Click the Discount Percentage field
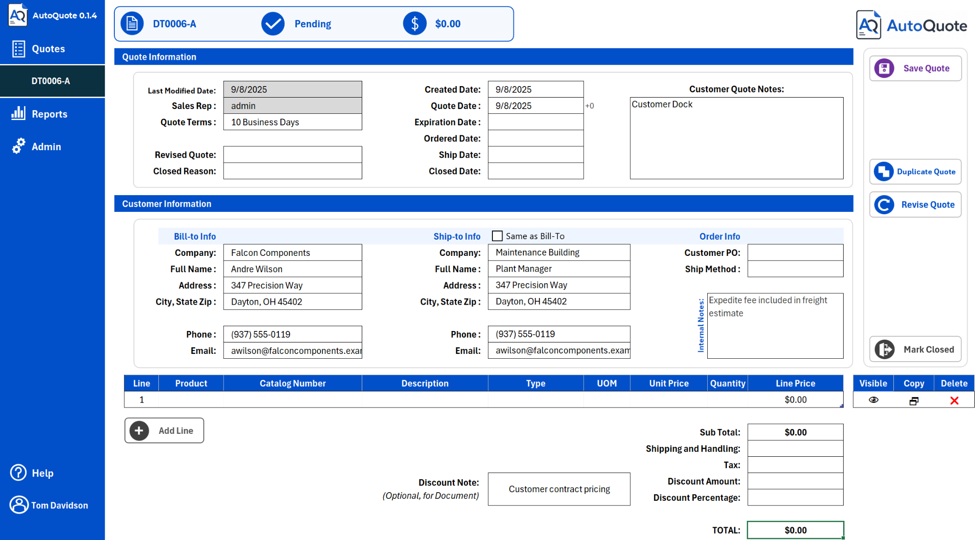 pos(795,497)
